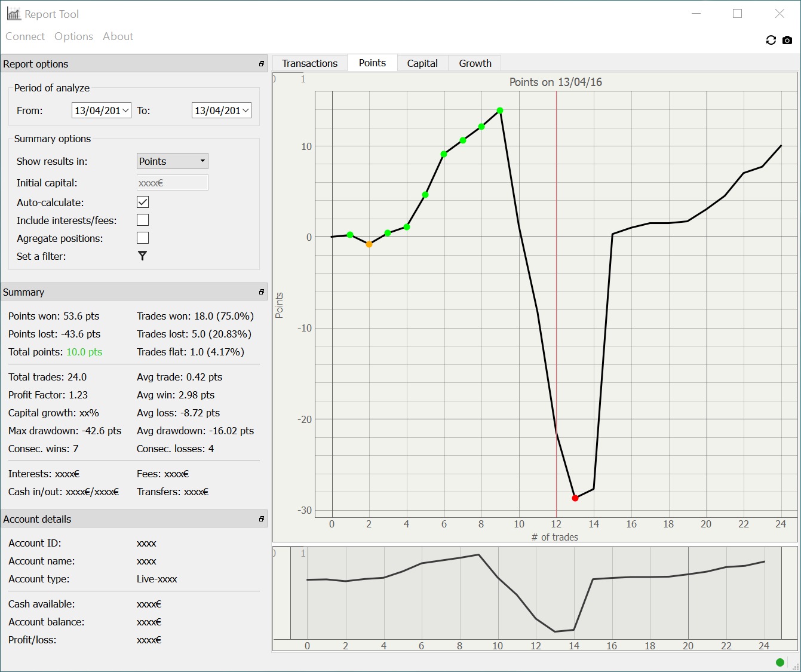Click the window resize grip corner
801x672 pixels.
[x=795, y=665]
